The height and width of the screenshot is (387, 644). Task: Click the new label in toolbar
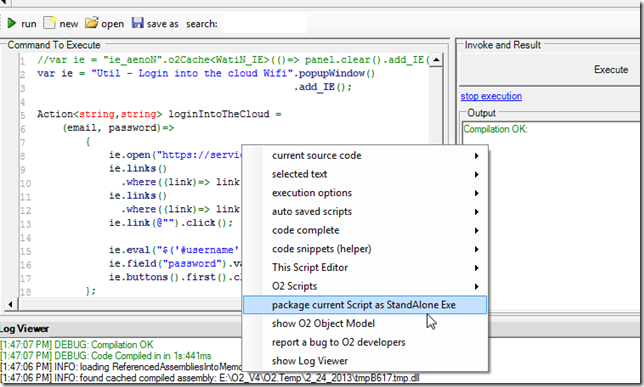click(69, 24)
